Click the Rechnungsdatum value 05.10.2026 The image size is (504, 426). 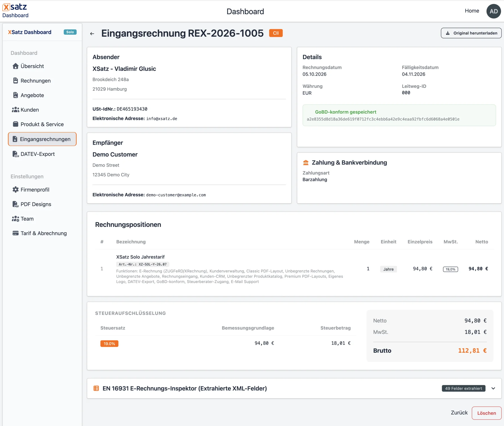(x=314, y=74)
